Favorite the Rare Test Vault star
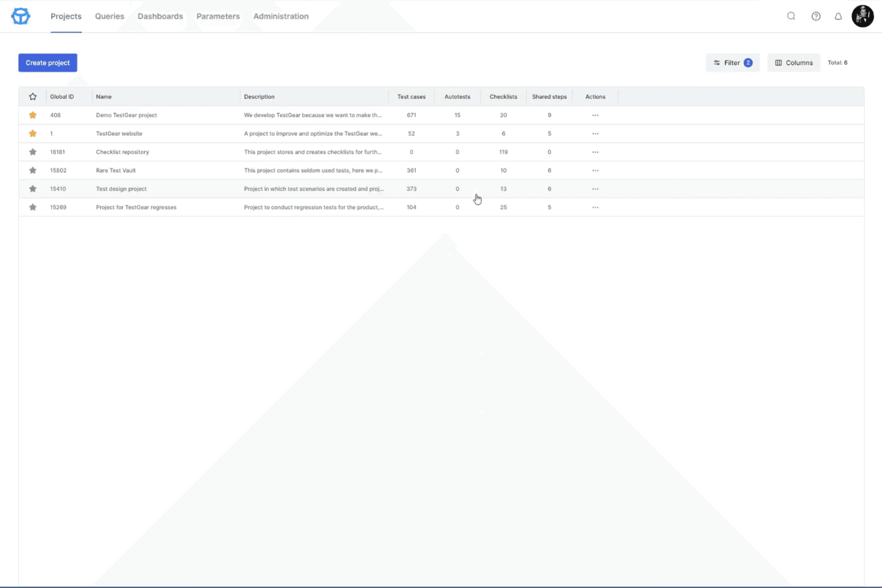882x588 pixels. (x=33, y=170)
